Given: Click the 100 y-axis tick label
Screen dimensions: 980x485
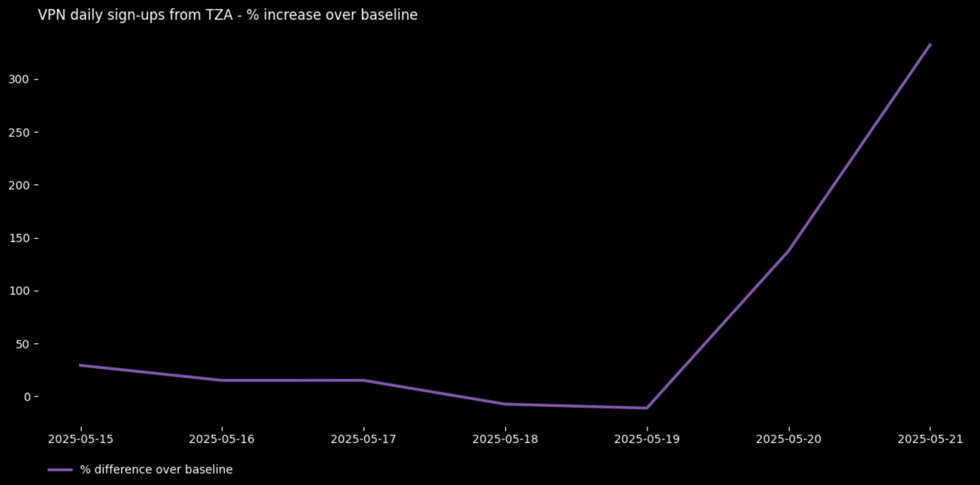Looking at the screenshot, I should (x=19, y=291).
